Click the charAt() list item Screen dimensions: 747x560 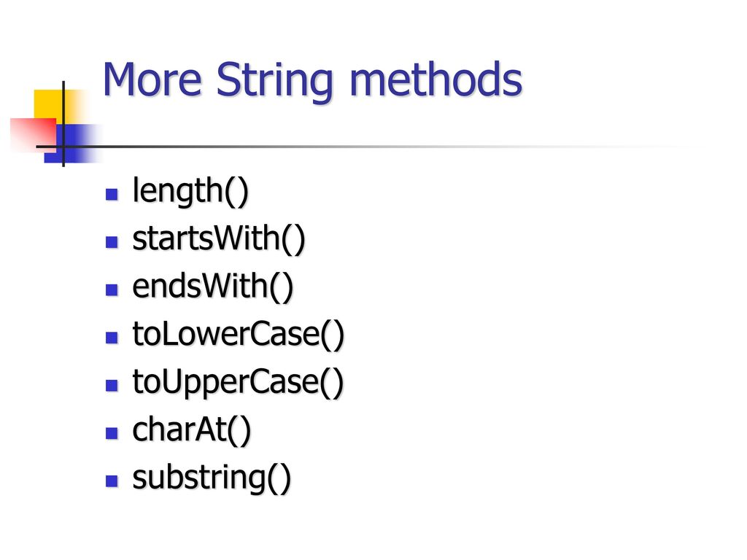[191, 429]
